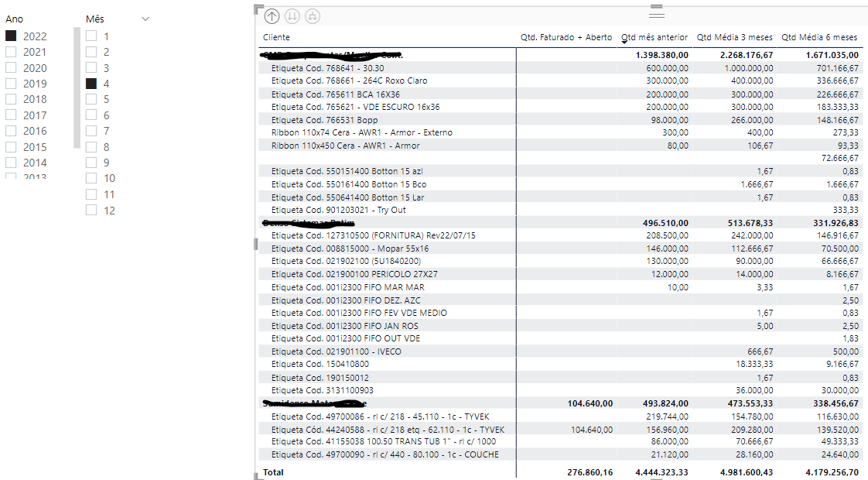Check the 2020 year checkbox
This screenshot has height=480, width=868.
click(x=11, y=67)
